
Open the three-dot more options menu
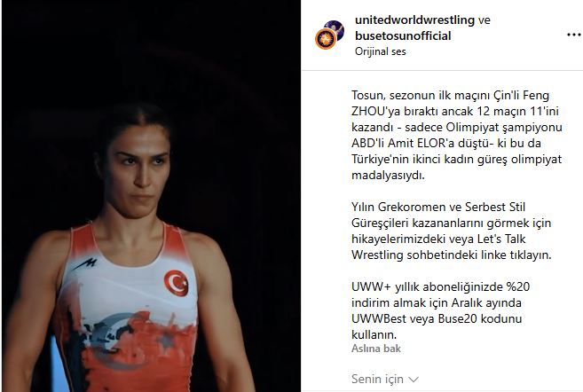574,35
